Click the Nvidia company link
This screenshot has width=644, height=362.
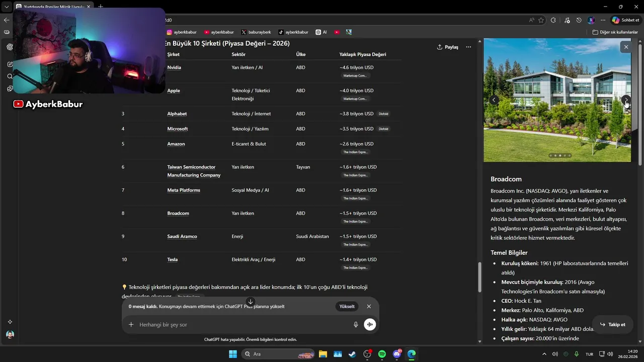pyautogui.click(x=174, y=67)
